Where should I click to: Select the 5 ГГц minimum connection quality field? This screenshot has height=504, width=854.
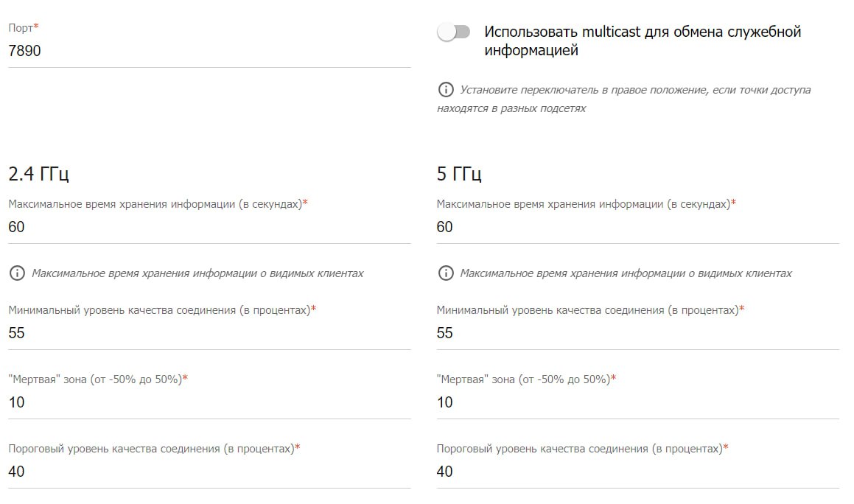[637, 333]
